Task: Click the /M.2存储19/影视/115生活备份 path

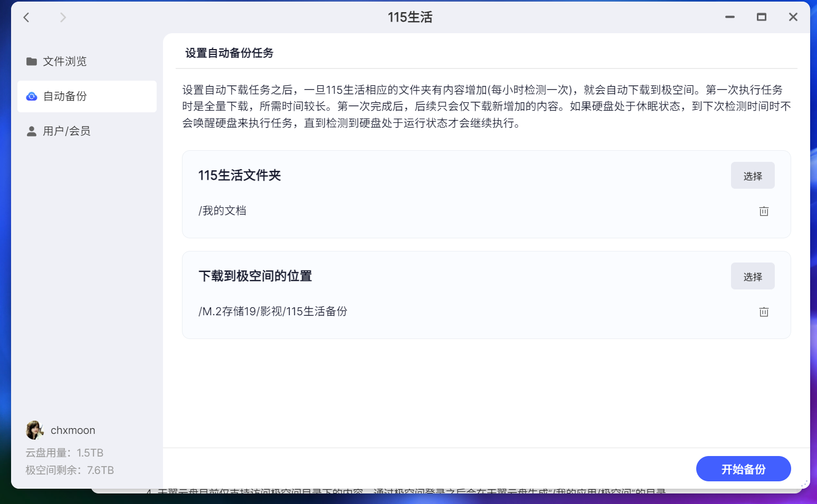Action: coord(273,312)
